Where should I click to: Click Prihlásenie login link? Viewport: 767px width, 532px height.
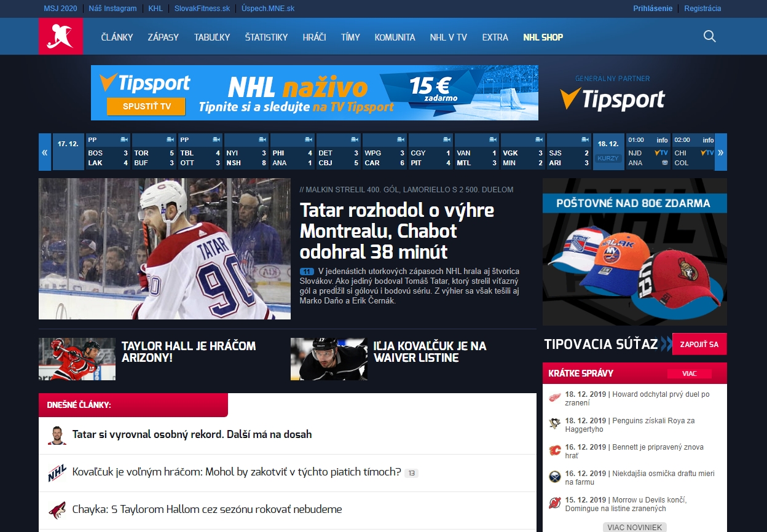pyautogui.click(x=653, y=9)
